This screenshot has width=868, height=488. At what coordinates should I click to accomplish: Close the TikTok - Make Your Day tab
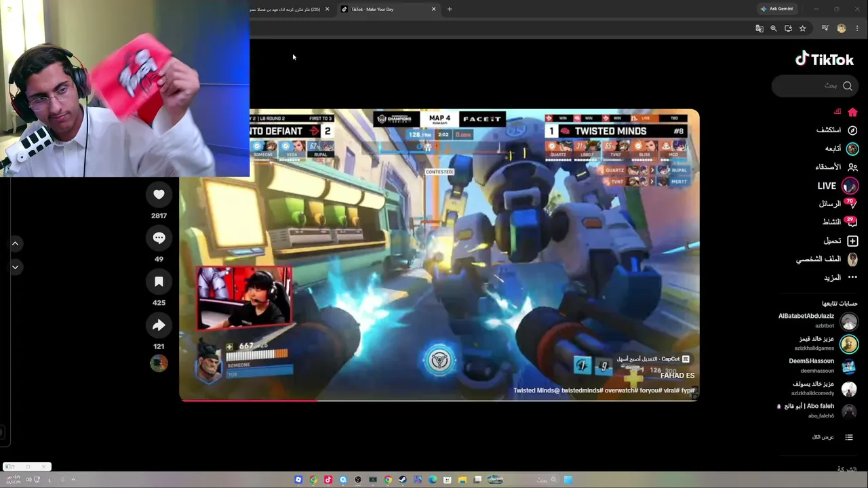(434, 9)
